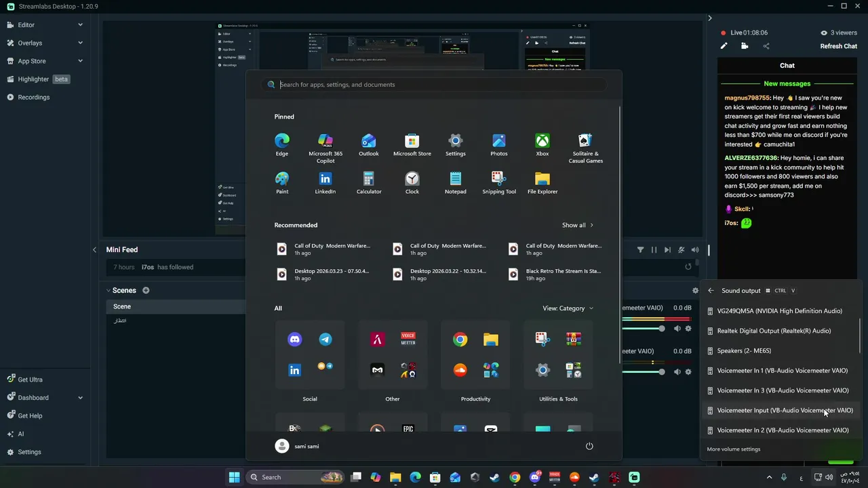Click the Mini Feed volume speaker icon
This screenshot has height=488, width=868.
point(695,249)
